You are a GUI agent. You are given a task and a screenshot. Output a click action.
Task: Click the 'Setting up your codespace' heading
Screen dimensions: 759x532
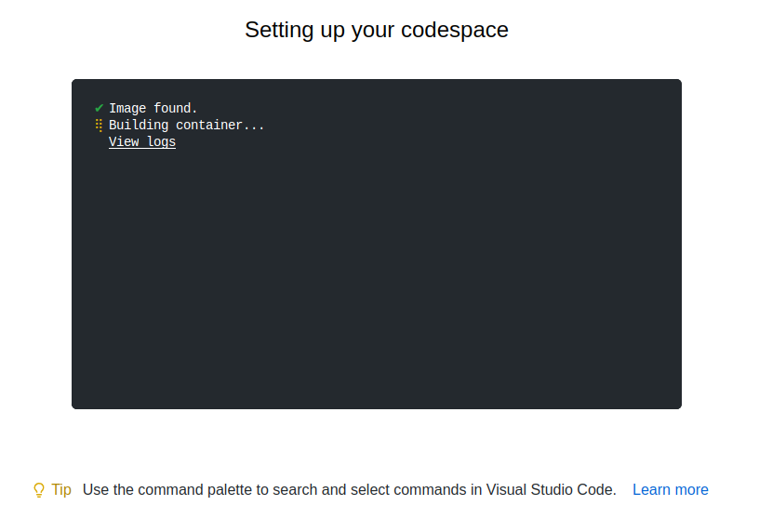377,30
